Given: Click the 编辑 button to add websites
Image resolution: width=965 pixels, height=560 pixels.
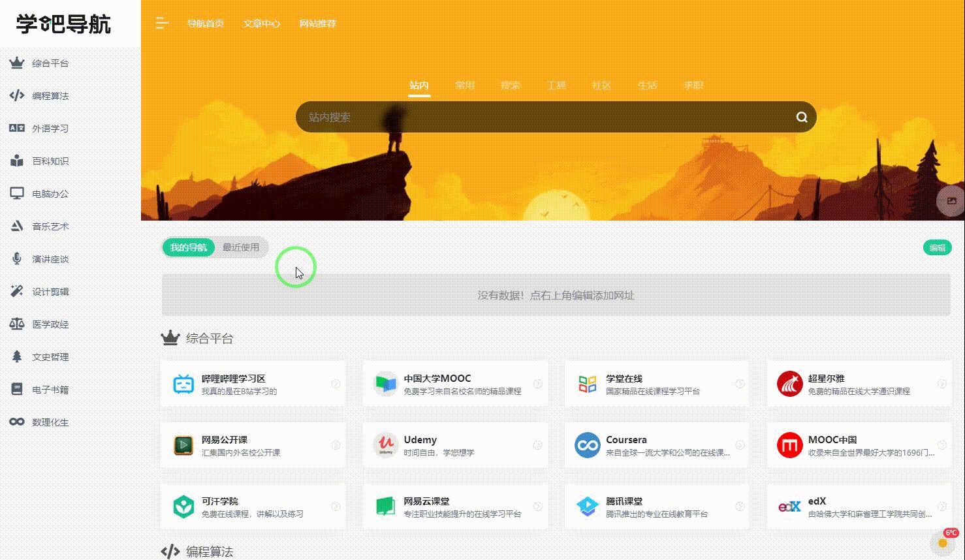Looking at the screenshot, I should [937, 247].
